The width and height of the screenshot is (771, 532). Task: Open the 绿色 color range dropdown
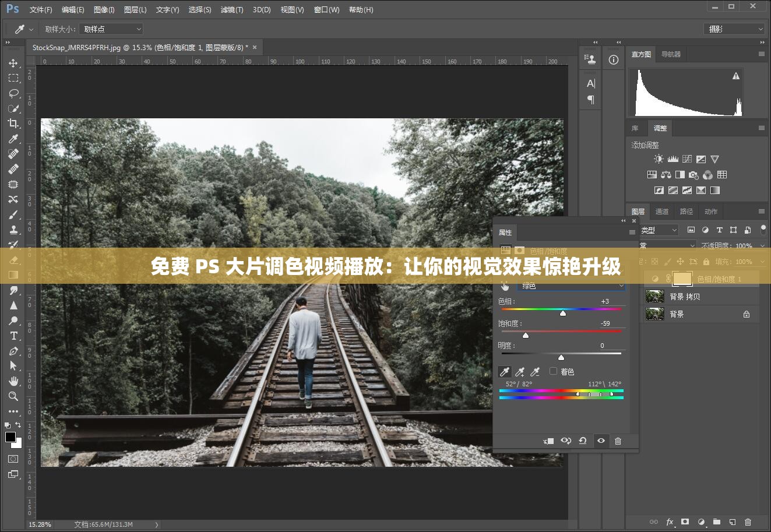point(571,286)
